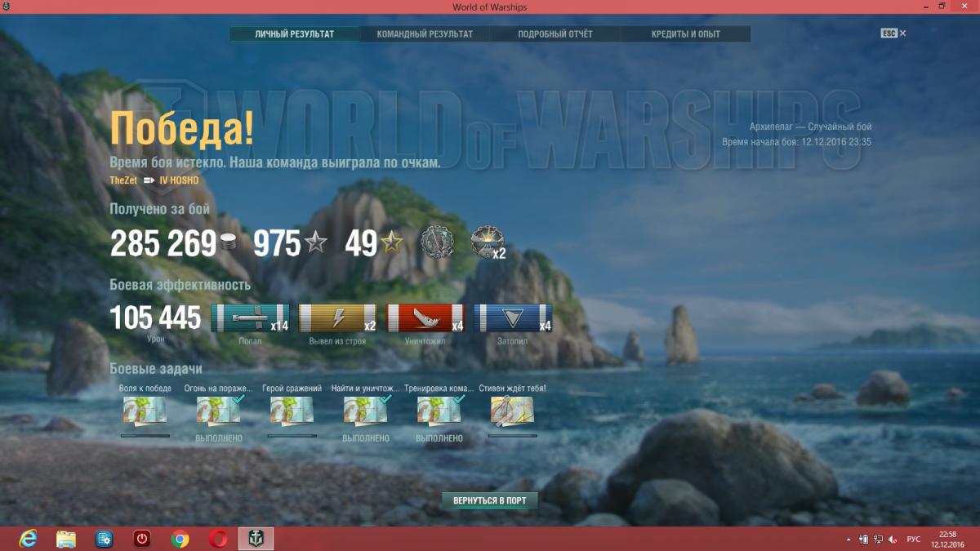Click ВЫПОЛНЕНО under Тренировка кома...
This screenshot has height=551, width=980.
coord(439,438)
